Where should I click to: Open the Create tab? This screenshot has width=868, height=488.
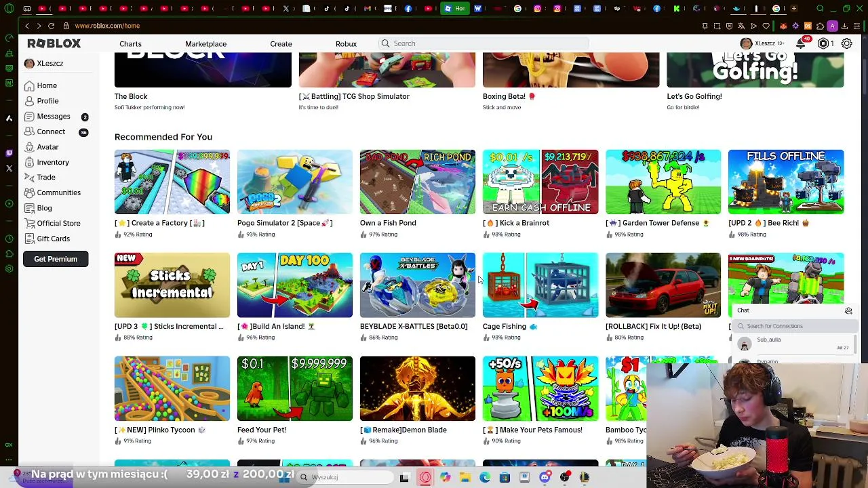pyautogui.click(x=281, y=44)
